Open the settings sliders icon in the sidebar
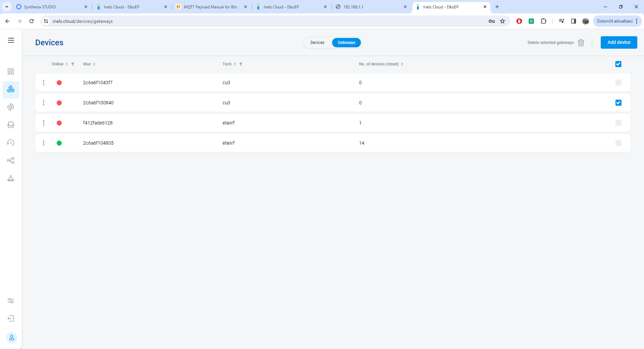Image resolution: width=644 pixels, height=349 pixels. 11,301
